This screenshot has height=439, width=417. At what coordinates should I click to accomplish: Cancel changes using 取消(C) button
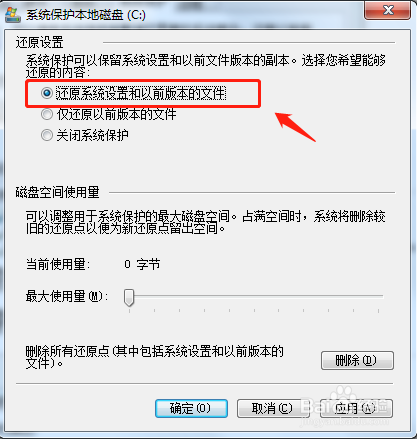(x=273, y=408)
